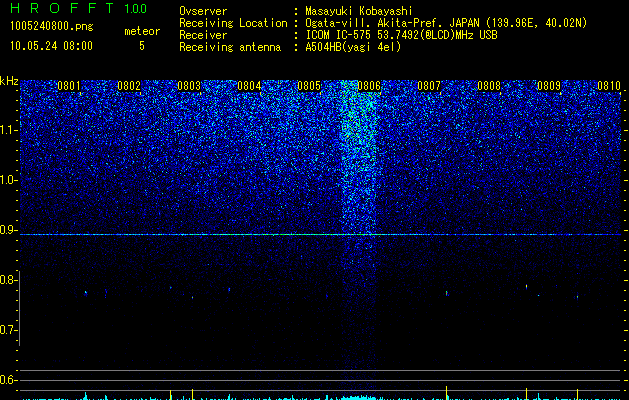Screen dimensions: 629x400
Task: Click the 0807 time marker
Action: tap(429, 86)
